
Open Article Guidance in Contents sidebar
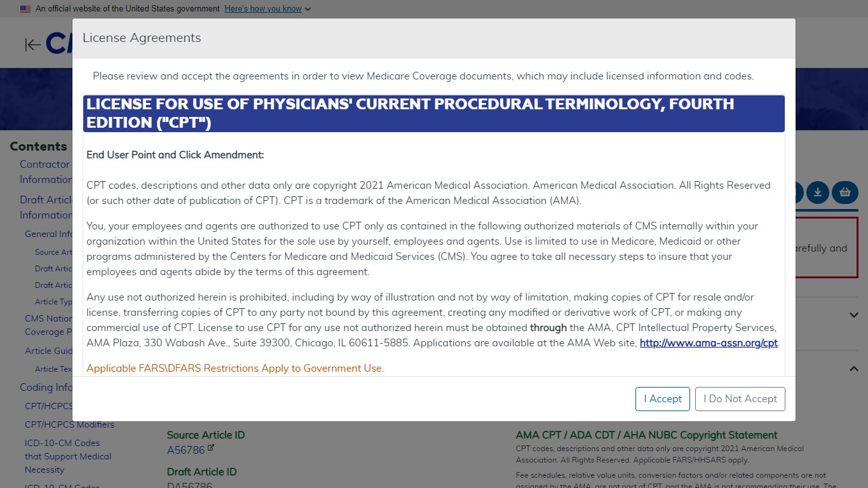pos(48,351)
